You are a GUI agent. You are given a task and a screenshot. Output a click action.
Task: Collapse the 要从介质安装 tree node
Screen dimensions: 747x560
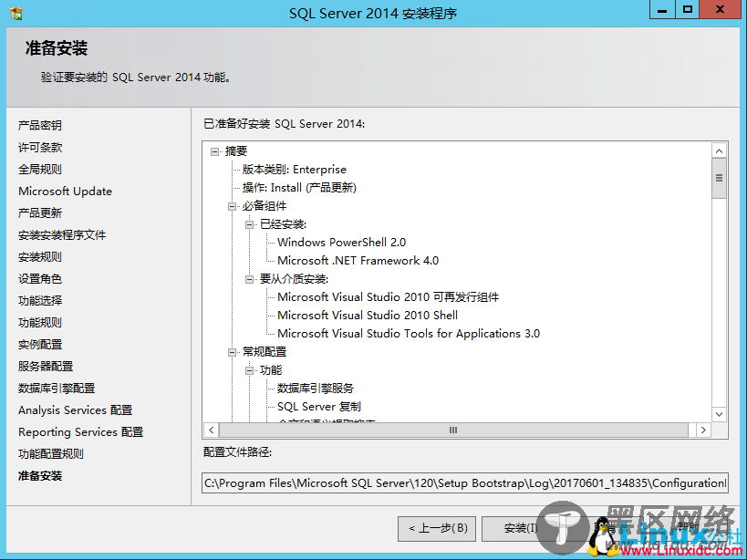249,279
